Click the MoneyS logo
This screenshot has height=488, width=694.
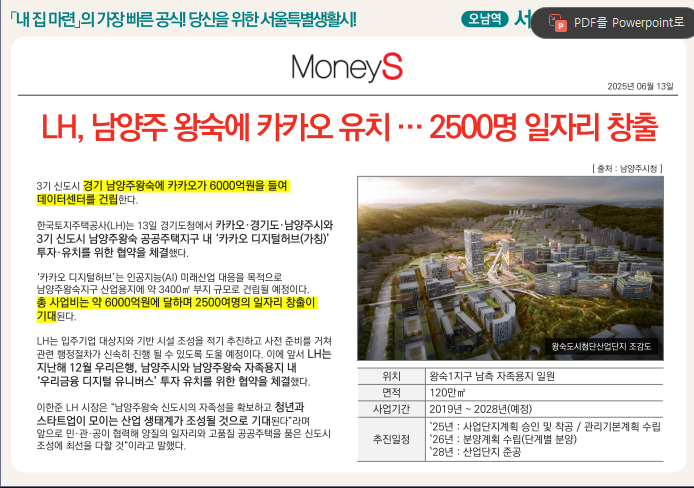(347, 67)
